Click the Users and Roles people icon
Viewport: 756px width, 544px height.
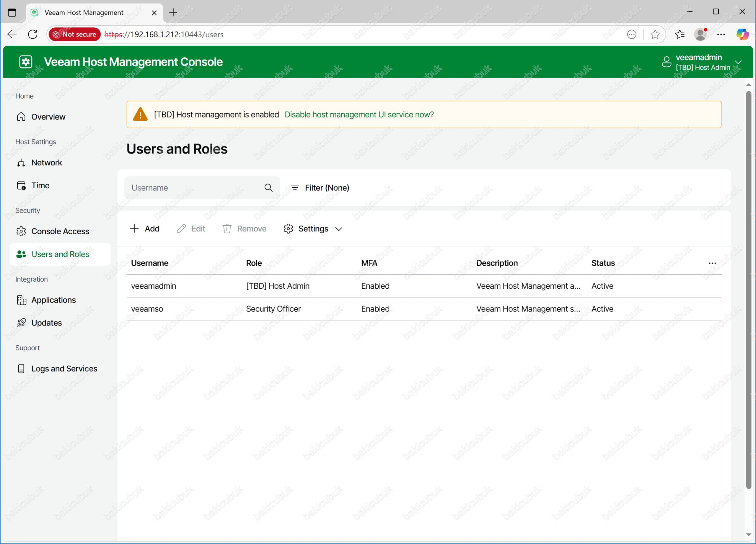pos(21,254)
